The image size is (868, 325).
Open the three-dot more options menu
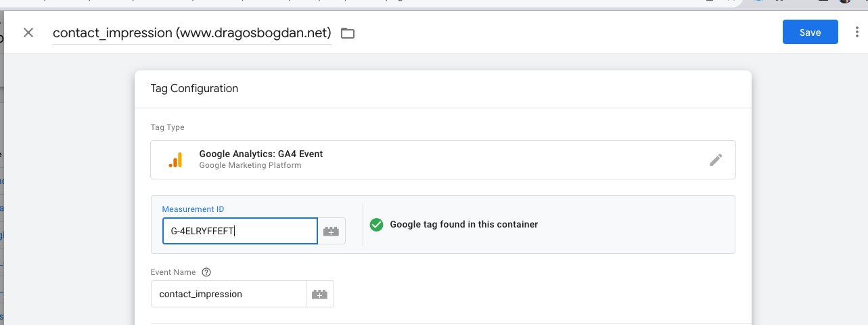[856, 32]
